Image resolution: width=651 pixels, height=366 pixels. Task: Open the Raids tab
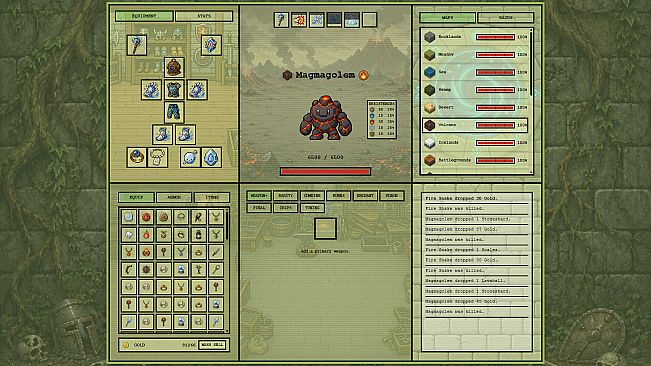(505, 17)
